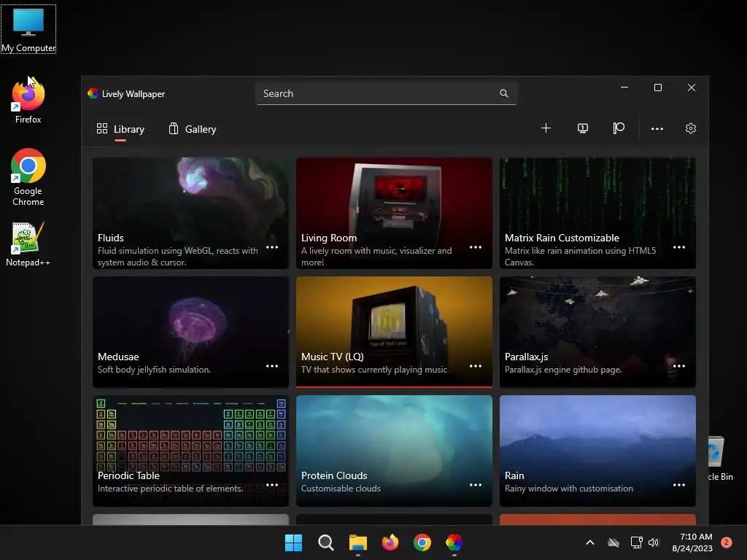Click Lively Wallpaper taskbar icon
Screen dimensions: 747x560
click(454, 542)
